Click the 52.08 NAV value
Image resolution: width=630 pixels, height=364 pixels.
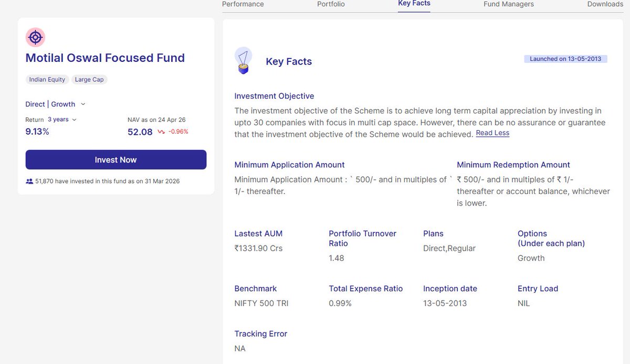[140, 132]
